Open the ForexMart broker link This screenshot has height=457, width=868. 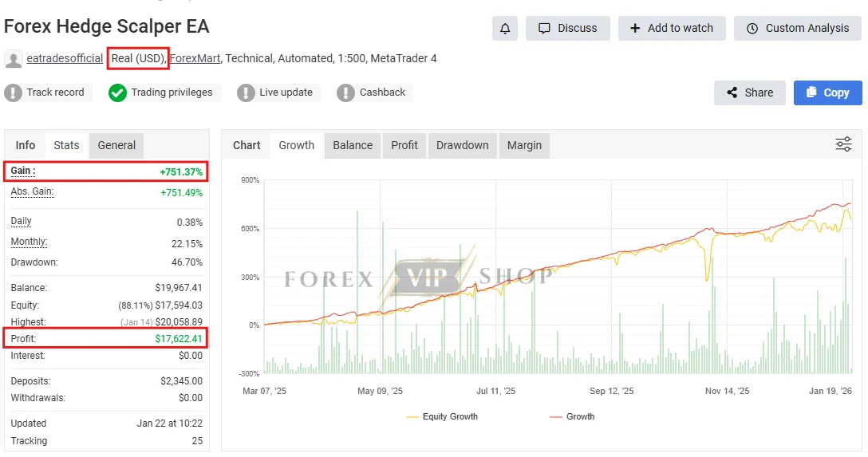[x=195, y=58]
